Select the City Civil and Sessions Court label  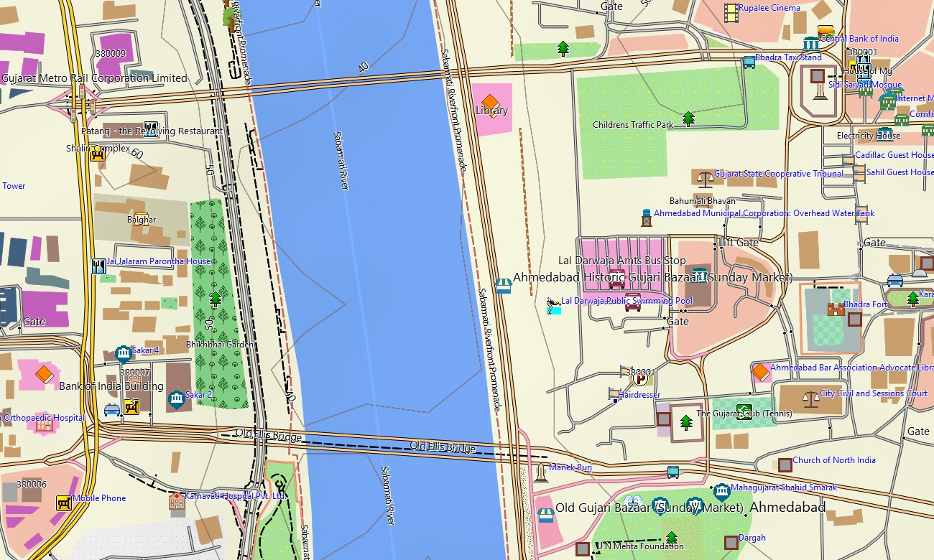point(874,393)
